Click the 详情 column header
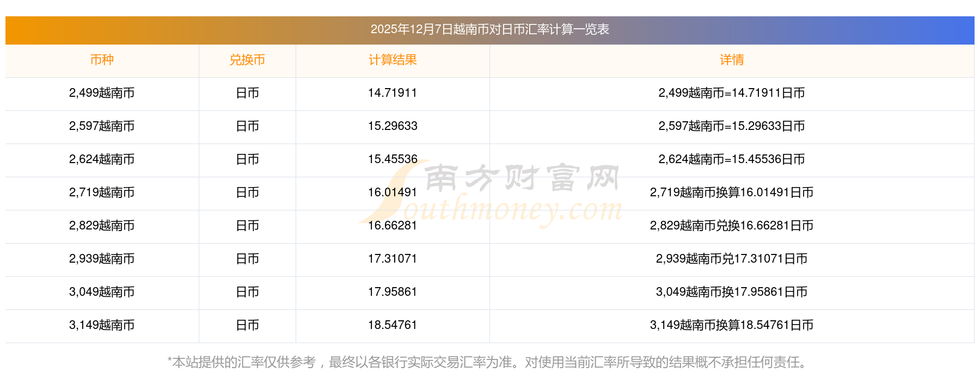Screen dimensions: 980x379 [732, 60]
